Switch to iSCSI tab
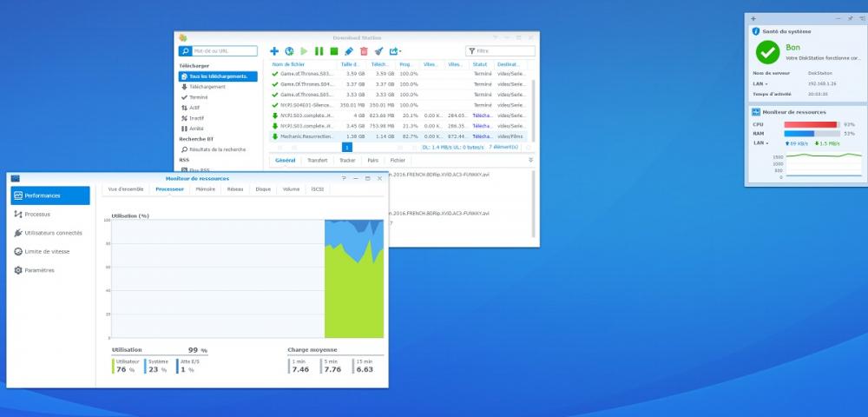868x417 pixels. click(x=317, y=189)
